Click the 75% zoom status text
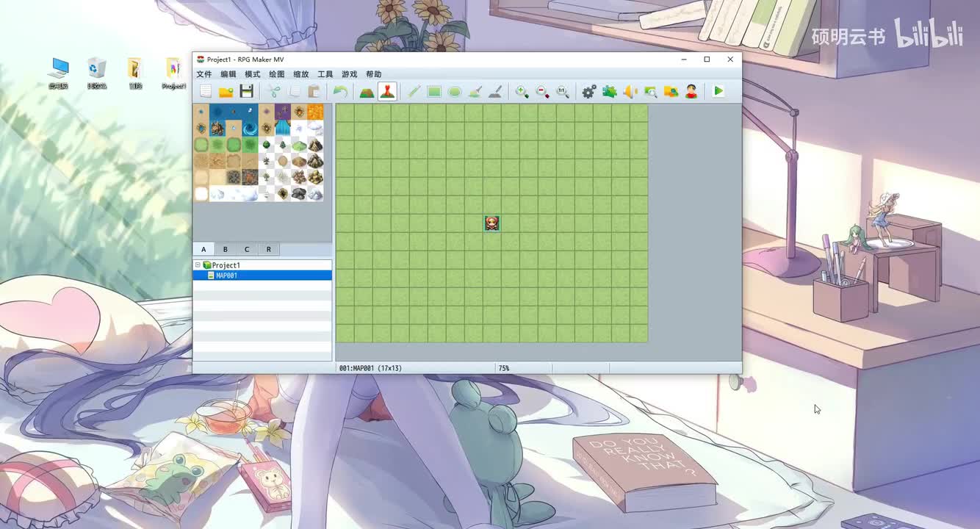980x529 pixels. pyautogui.click(x=504, y=368)
